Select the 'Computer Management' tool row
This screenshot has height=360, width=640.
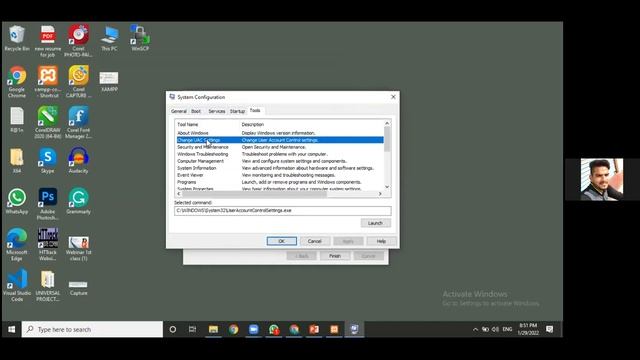[x=280, y=161]
